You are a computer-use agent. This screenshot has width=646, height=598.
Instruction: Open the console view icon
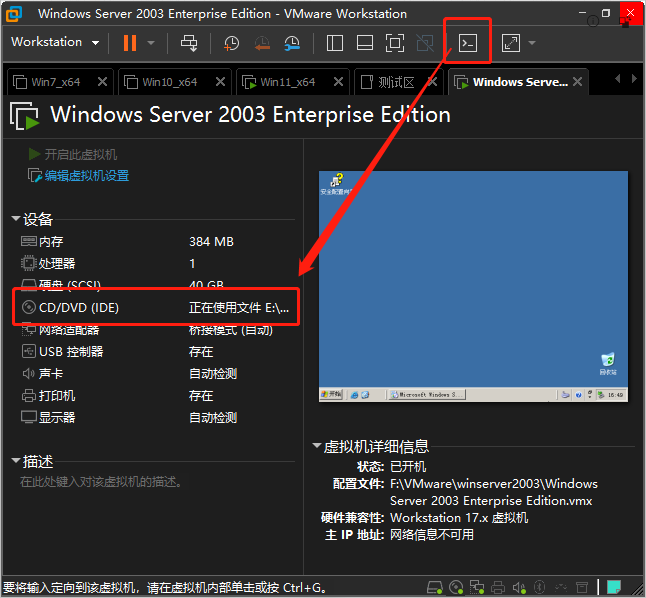468,43
